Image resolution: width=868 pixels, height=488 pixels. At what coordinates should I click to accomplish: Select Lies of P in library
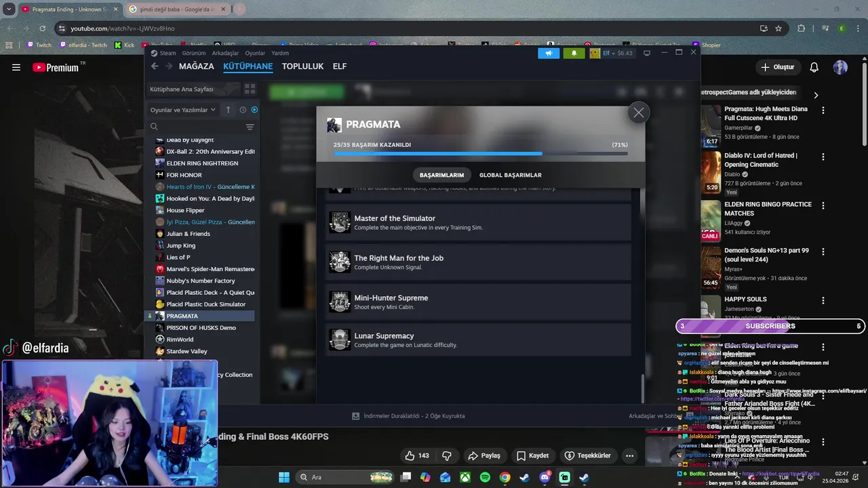coord(178,258)
